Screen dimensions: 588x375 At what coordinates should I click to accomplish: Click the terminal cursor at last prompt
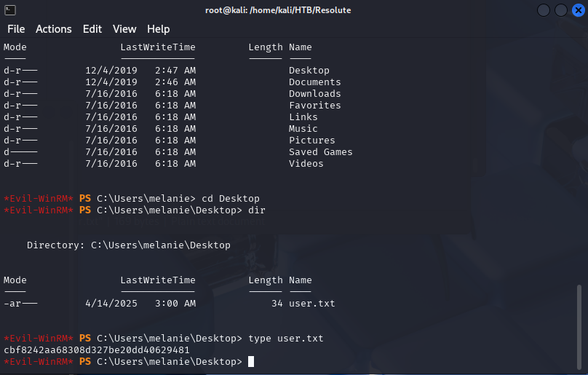(251, 362)
